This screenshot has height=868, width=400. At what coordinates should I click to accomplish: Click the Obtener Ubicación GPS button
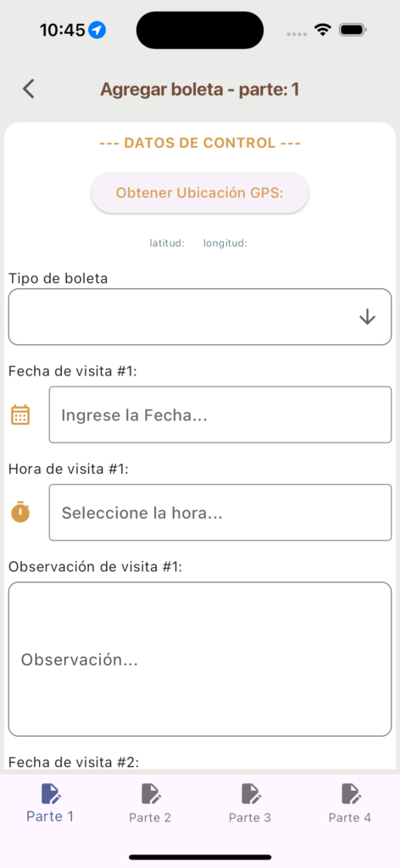click(200, 192)
